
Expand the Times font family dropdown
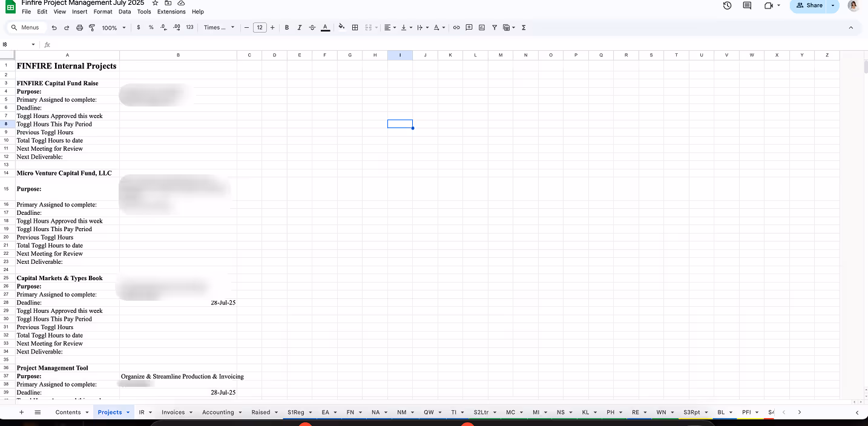219,28
